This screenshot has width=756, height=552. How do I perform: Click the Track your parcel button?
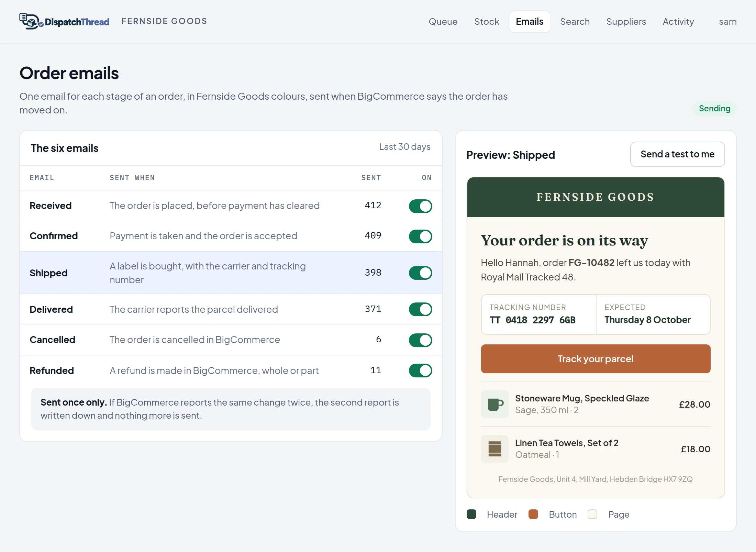(x=596, y=359)
